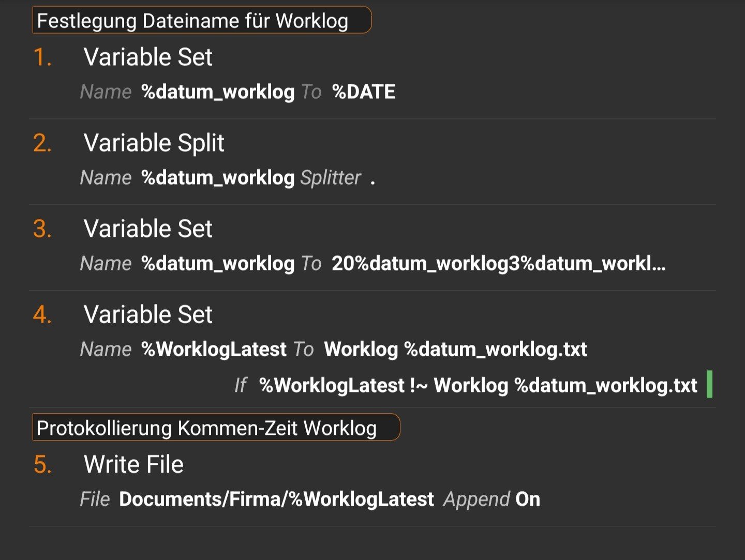Tap the %DATE value in action 1
The image size is (745, 560).
point(363,92)
